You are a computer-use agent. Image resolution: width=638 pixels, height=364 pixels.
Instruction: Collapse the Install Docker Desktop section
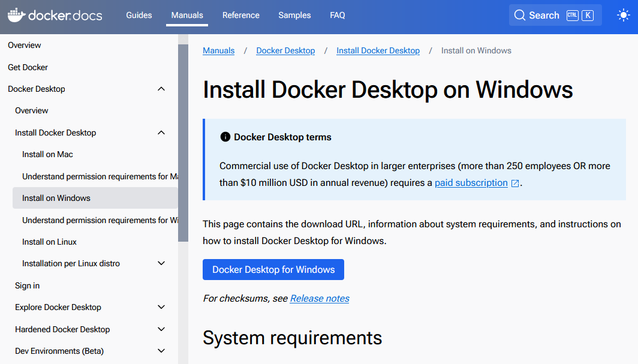161,133
